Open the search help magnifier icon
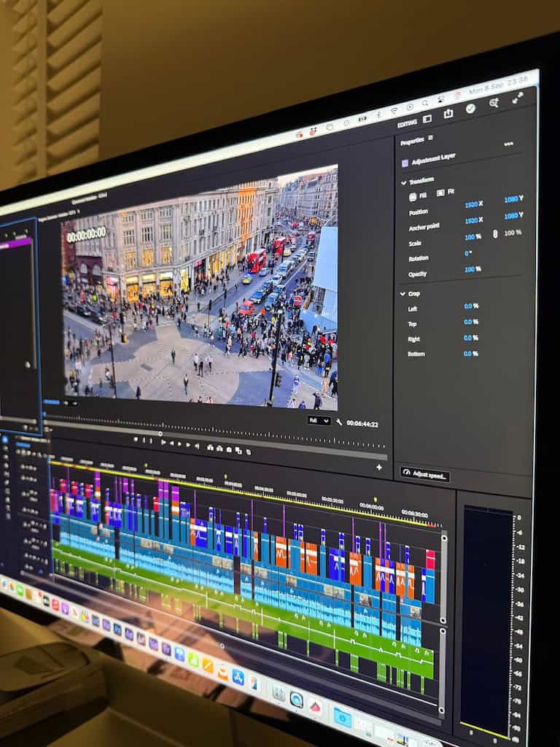 click(x=494, y=102)
